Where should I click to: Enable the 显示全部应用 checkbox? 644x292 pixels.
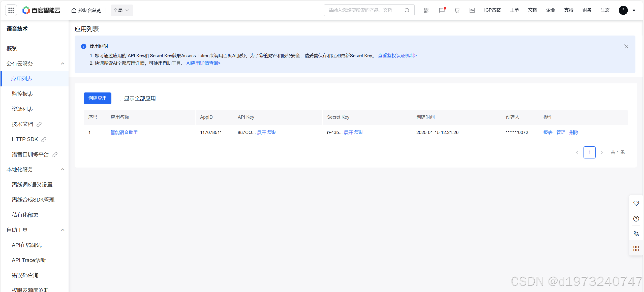(x=118, y=98)
